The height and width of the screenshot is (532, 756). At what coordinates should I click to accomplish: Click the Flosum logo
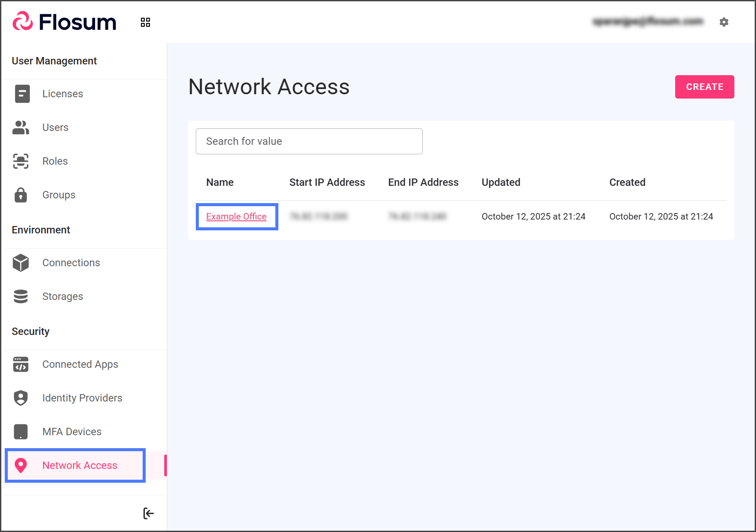(65, 22)
